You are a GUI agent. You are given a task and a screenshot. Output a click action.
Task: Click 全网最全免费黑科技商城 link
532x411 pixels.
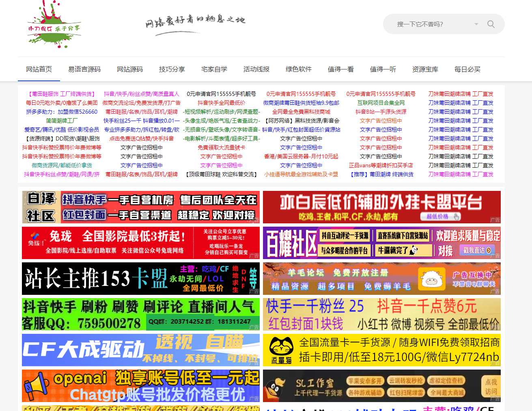(301, 112)
